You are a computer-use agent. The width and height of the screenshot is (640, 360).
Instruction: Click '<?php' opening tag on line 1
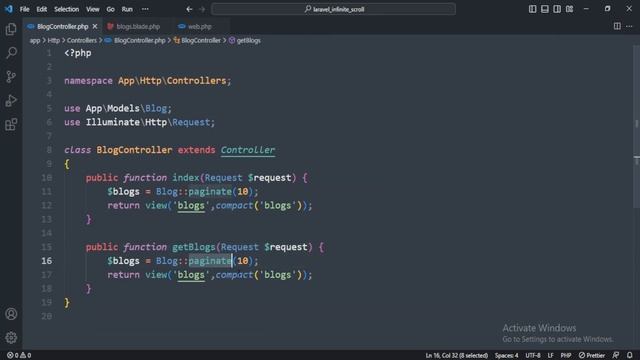coord(78,53)
